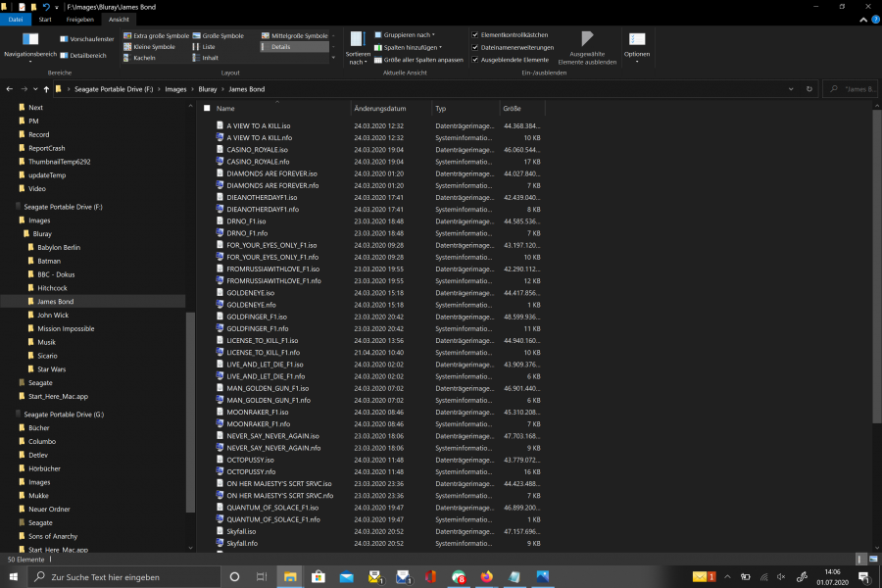Open the Datei menu tab
This screenshot has width=882, height=588.
coord(17,19)
